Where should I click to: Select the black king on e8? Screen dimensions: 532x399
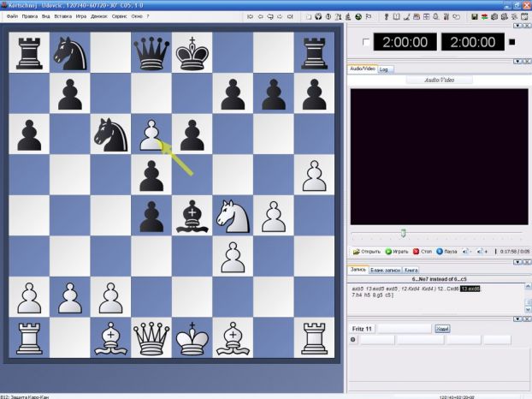(x=192, y=52)
